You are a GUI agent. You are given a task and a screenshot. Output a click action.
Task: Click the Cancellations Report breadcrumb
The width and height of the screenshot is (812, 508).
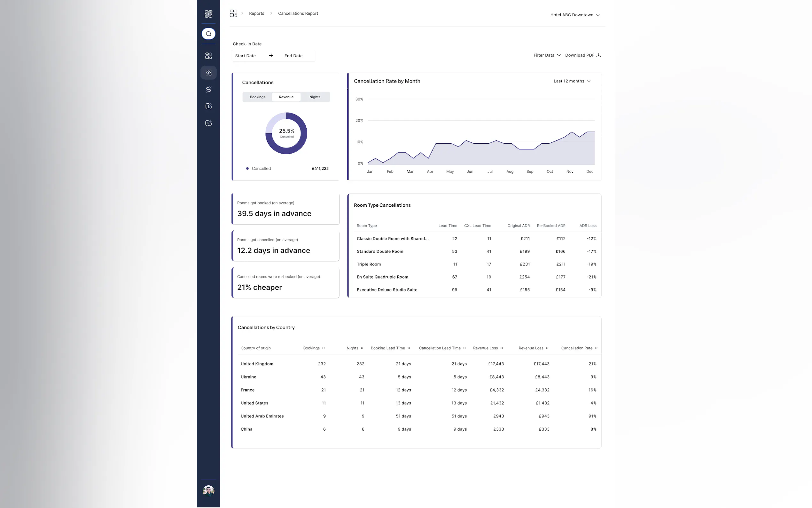click(298, 13)
